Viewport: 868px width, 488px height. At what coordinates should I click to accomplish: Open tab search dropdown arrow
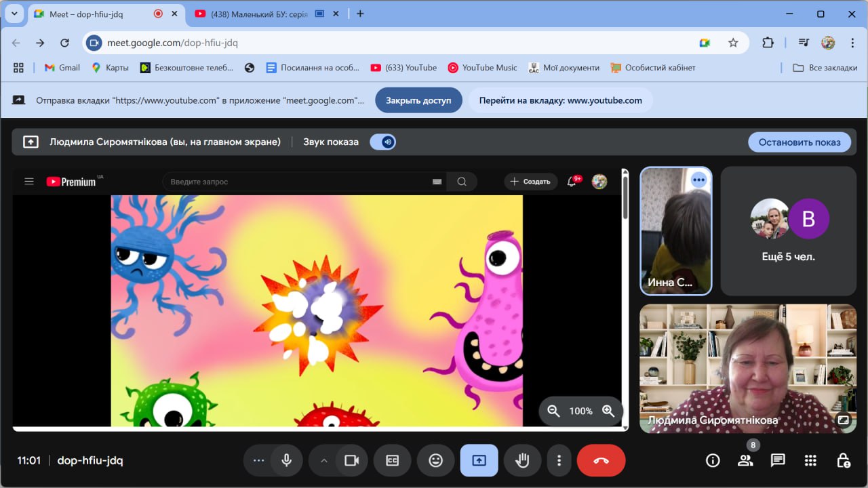[14, 14]
